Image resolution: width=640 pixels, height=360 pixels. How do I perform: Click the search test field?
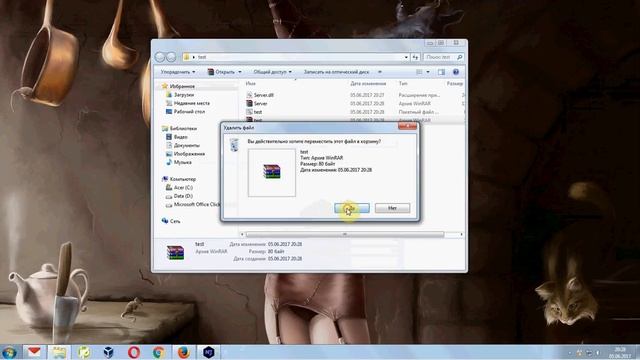click(439, 57)
